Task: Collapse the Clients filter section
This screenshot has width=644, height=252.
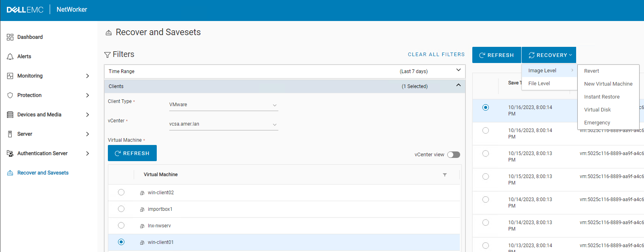Action: pos(458,86)
